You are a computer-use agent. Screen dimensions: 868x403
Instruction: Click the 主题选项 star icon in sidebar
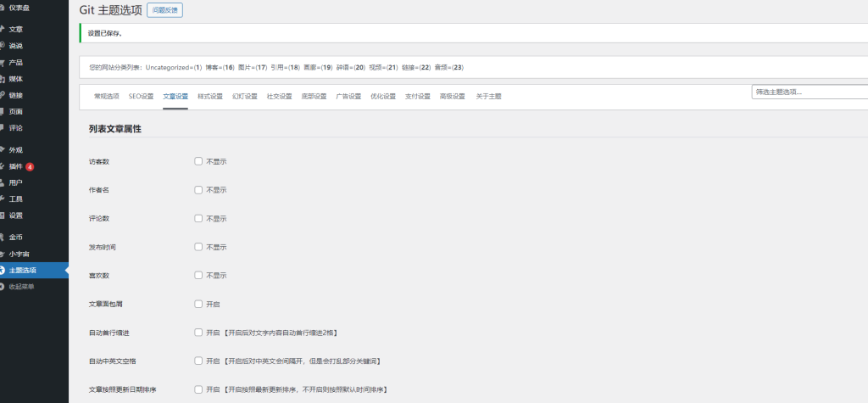pyautogui.click(x=2, y=270)
